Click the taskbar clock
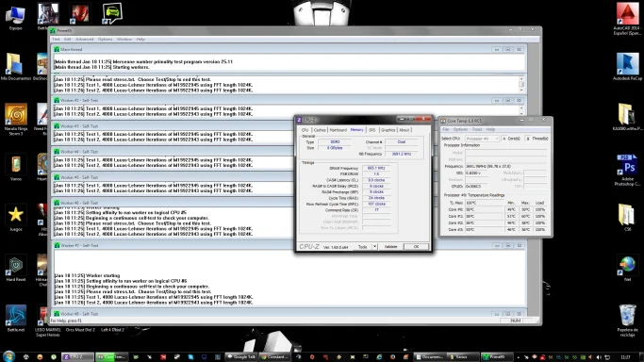The width and height of the screenshot is (644, 362). 625,357
